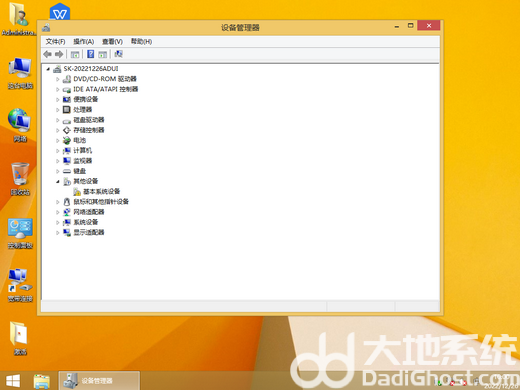Viewport: 520px width, 390px height.
Task: Select the 这台电脑 desktop icon
Action: pos(20,73)
